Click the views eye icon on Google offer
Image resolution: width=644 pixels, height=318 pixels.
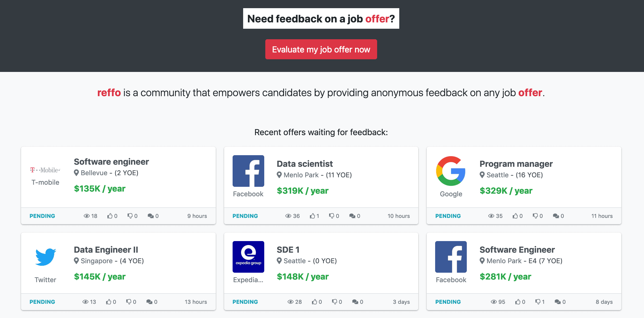[491, 216]
